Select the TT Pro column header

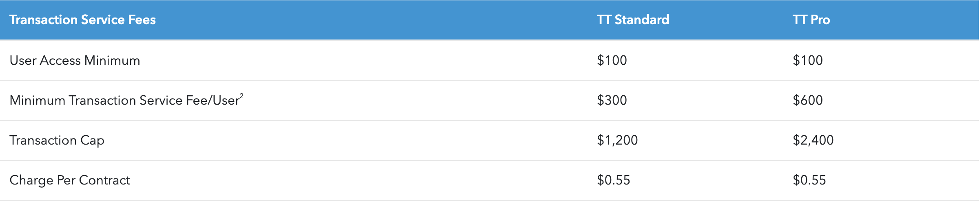click(x=811, y=20)
